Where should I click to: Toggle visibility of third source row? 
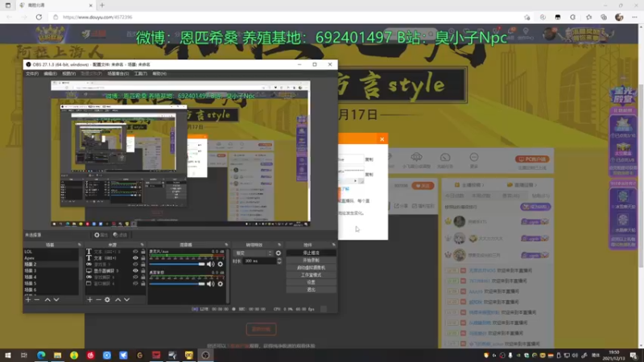click(x=135, y=265)
